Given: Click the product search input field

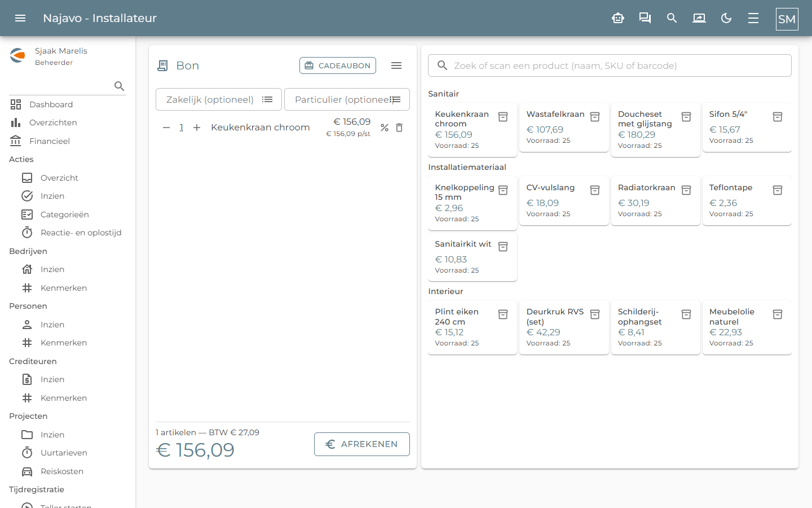Looking at the screenshot, I should [610, 65].
